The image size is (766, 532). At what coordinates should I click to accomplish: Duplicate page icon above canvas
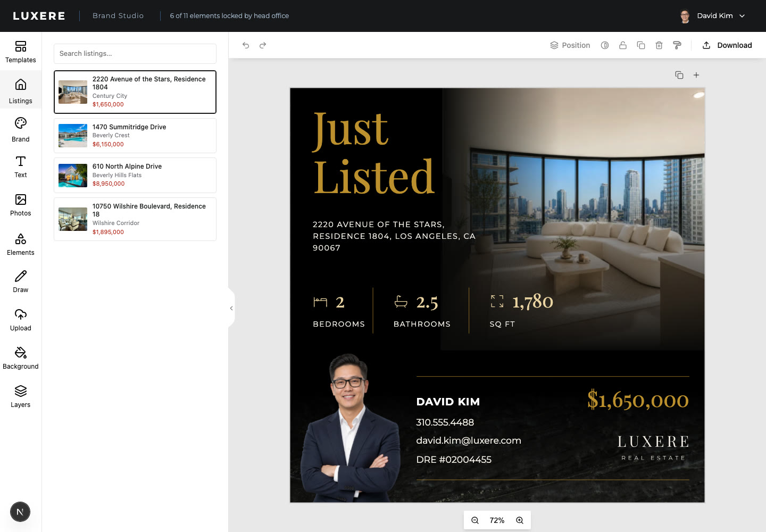(x=679, y=75)
